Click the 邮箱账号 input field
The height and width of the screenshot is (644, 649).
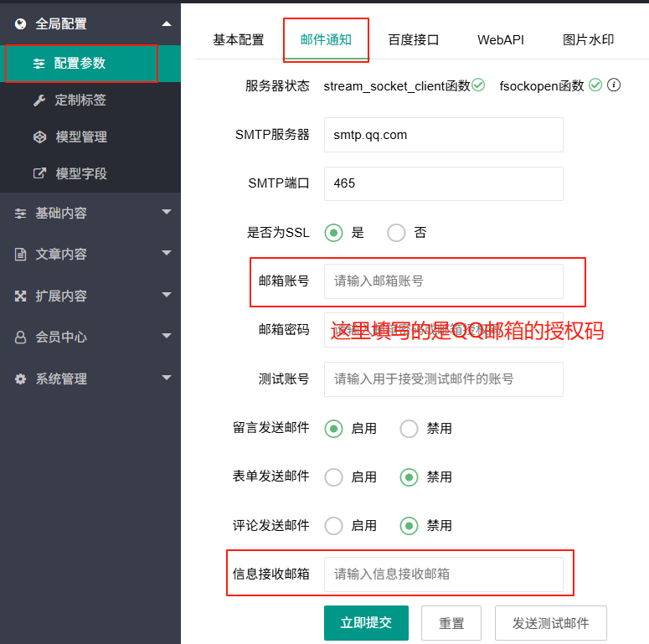[x=443, y=281]
